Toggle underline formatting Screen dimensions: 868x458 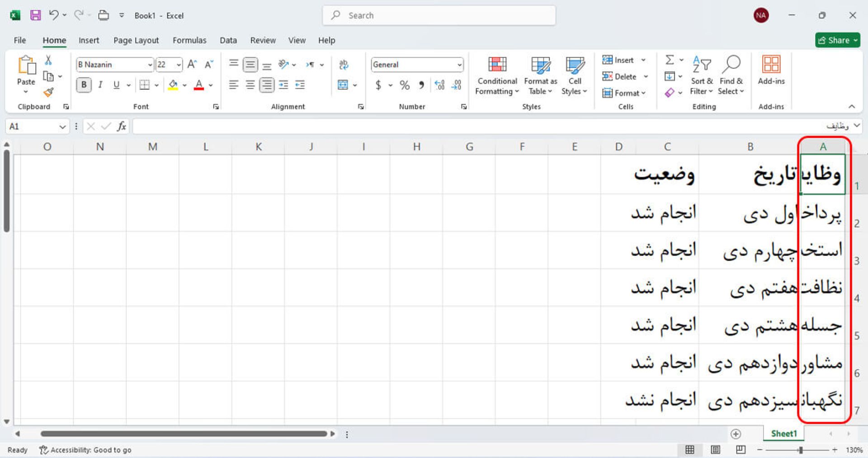point(117,84)
